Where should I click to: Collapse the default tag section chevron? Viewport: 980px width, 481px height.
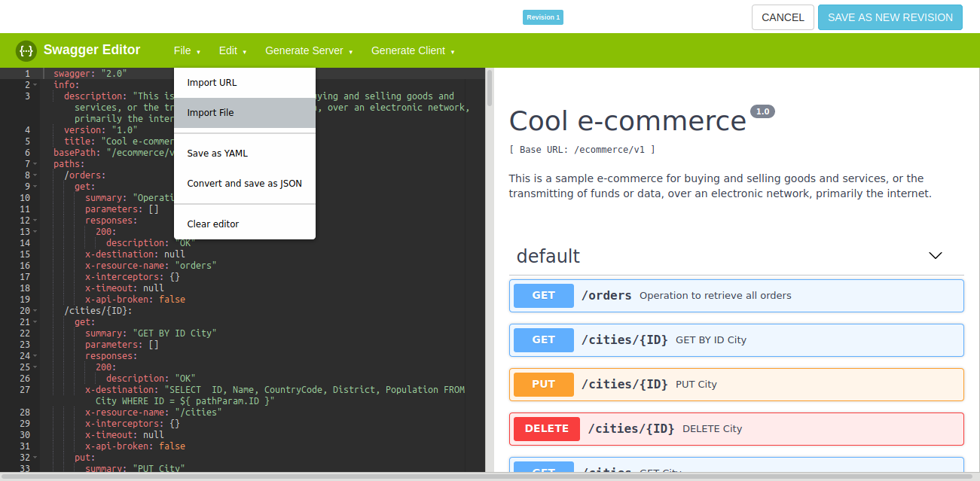936,256
